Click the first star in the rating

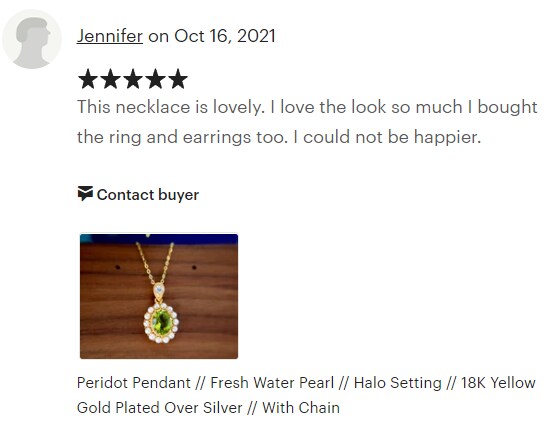88,79
